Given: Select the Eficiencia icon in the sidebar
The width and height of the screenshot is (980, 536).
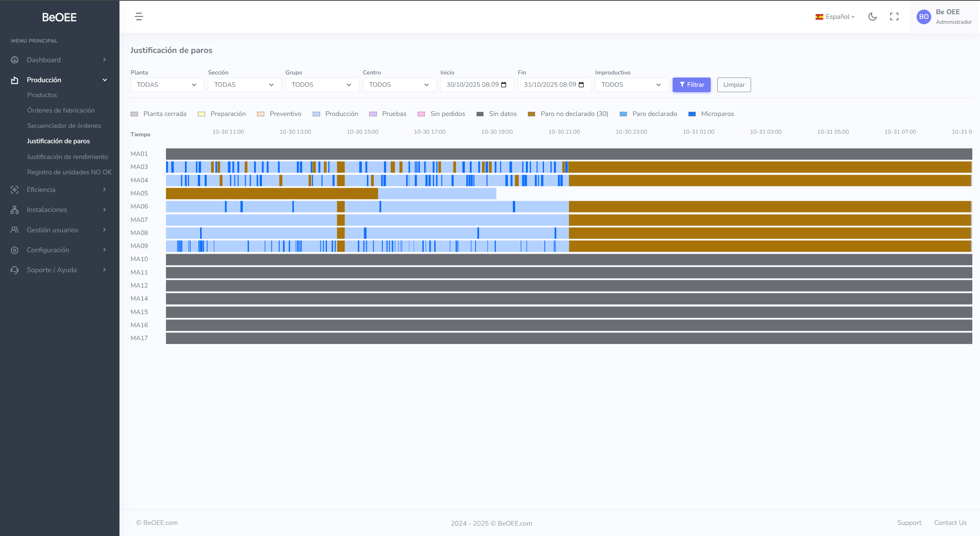Looking at the screenshot, I should [14, 189].
